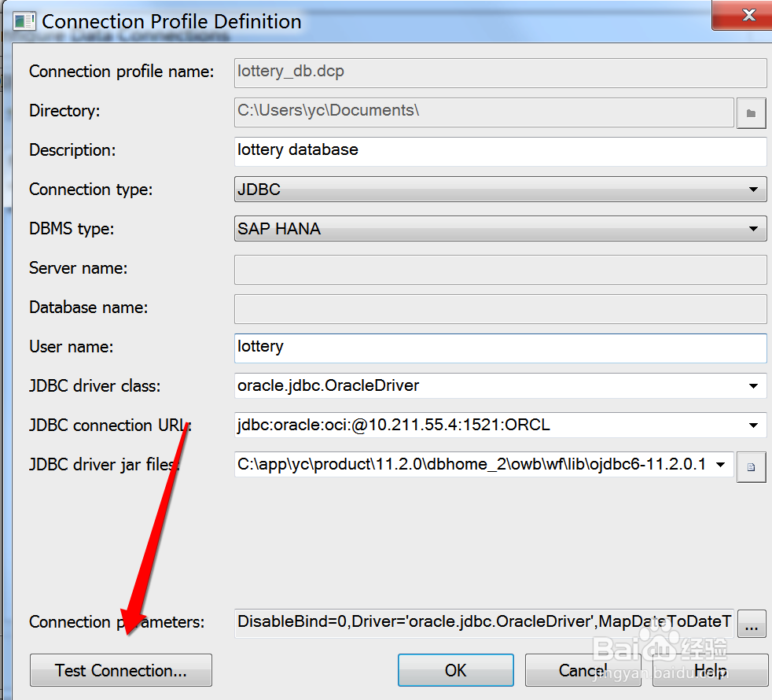Click the dialog title bar icon
The height and width of the screenshot is (700, 772).
click(x=24, y=22)
